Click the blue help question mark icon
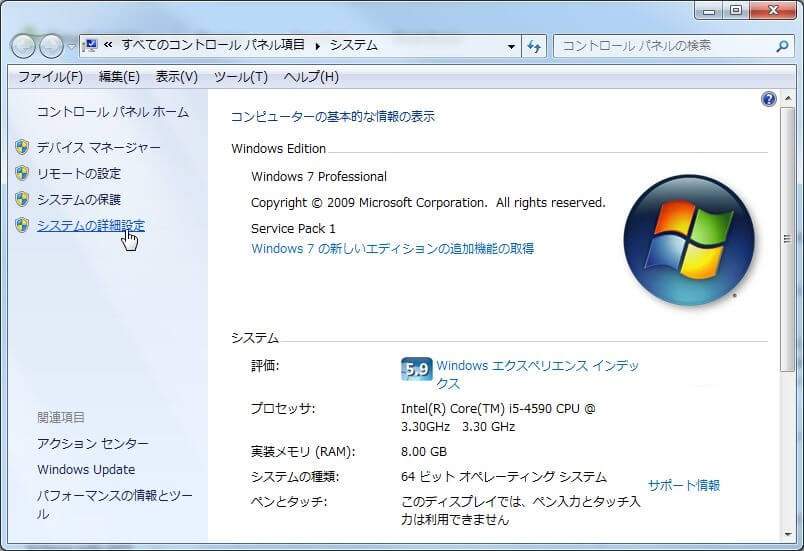Screen dimensions: 804x551 tap(768, 99)
